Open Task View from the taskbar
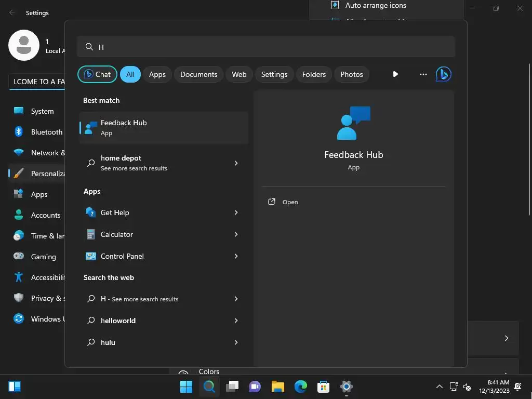This screenshot has height=399, width=532. click(232, 387)
